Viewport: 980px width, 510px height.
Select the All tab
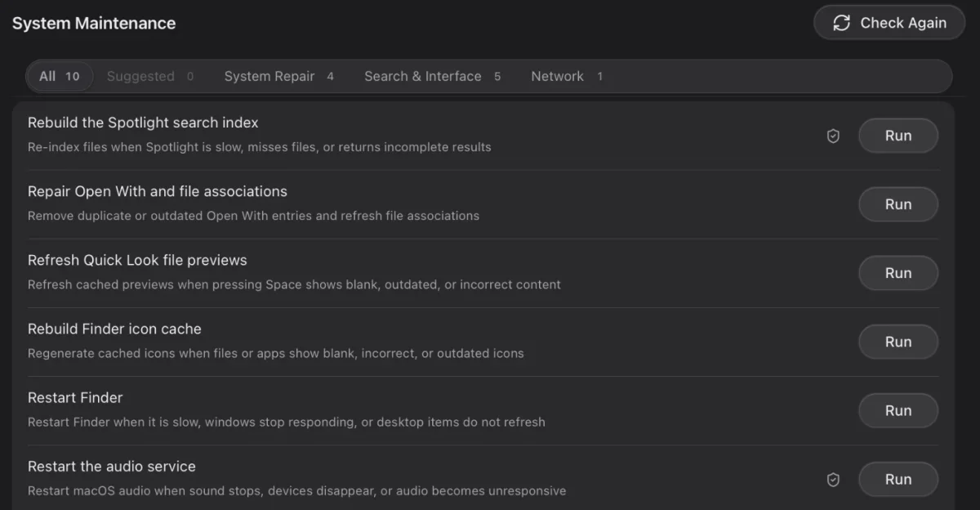[x=60, y=76]
